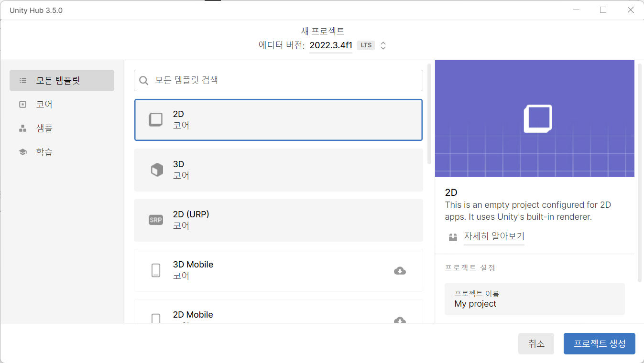Click the 학습 graduation cap icon
The height and width of the screenshot is (363, 644).
coord(23,152)
